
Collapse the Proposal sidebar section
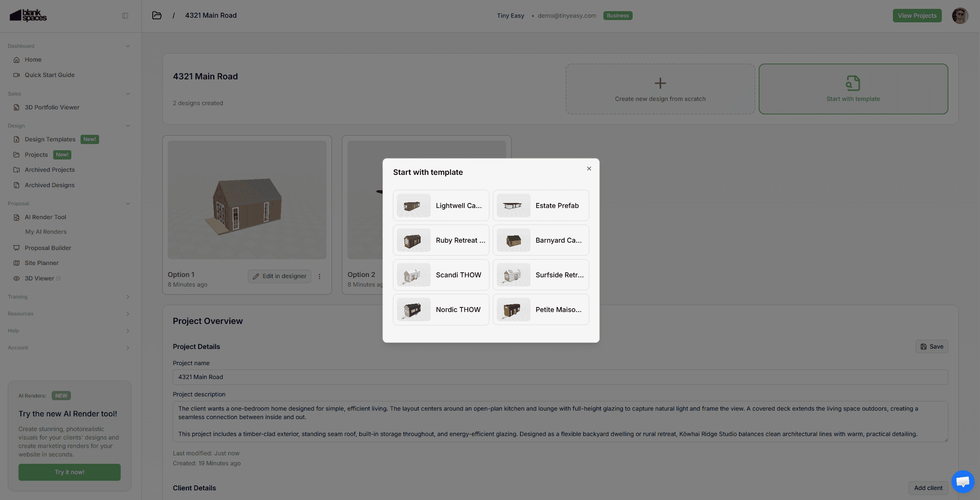coord(128,203)
